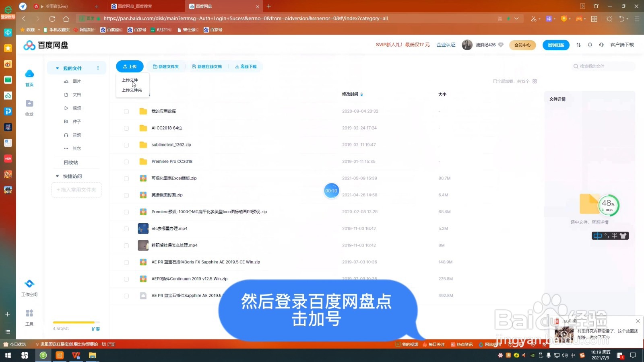Tick checkbox for 英语截图封面.zip
Image resolution: width=644 pixels, height=362 pixels.
pyautogui.click(x=126, y=195)
